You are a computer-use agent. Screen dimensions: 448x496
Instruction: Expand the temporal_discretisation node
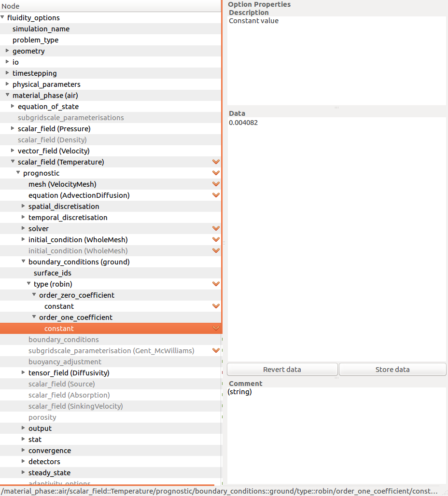point(23,217)
